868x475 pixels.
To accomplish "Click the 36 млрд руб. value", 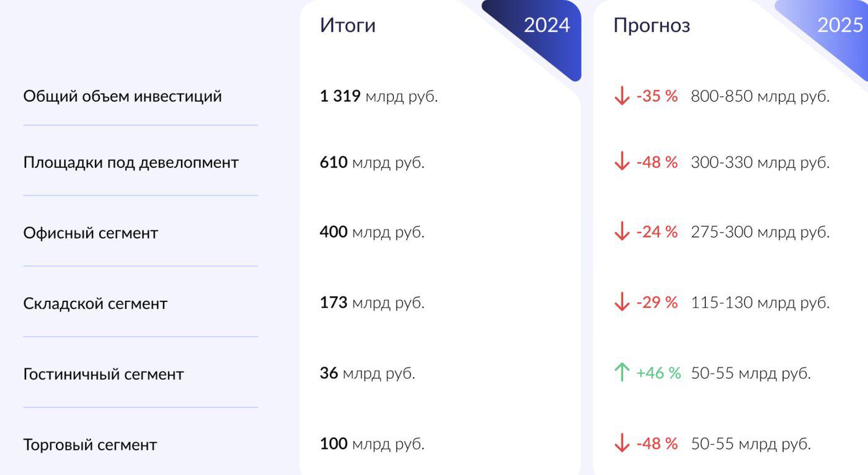I will (x=367, y=373).
